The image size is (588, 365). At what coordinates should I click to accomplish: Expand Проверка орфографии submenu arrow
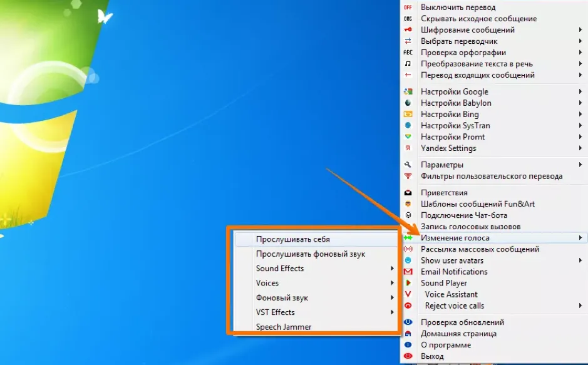point(580,53)
